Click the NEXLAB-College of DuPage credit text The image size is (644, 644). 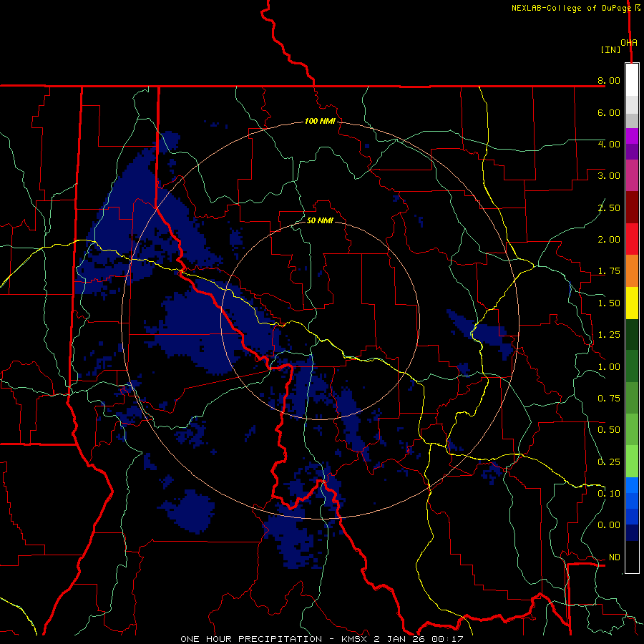pyautogui.click(x=571, y=8)
